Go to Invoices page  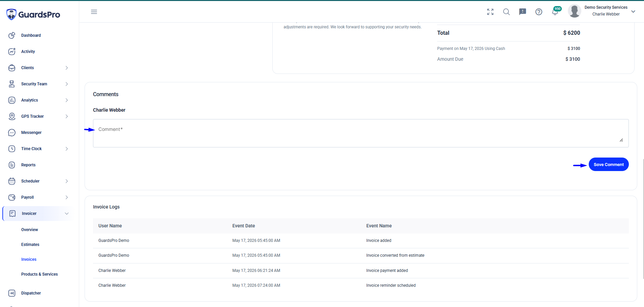point(29,259)
